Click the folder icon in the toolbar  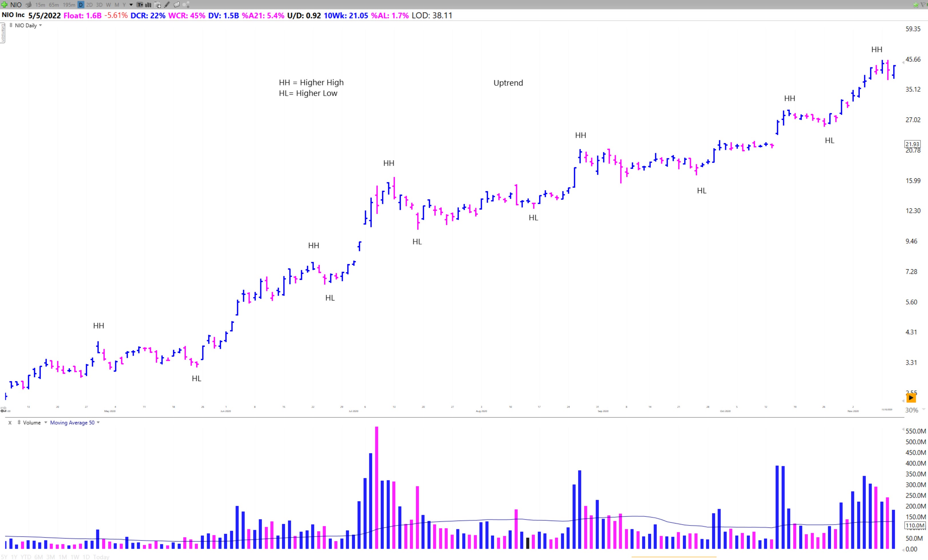click(x=177, y=5)
